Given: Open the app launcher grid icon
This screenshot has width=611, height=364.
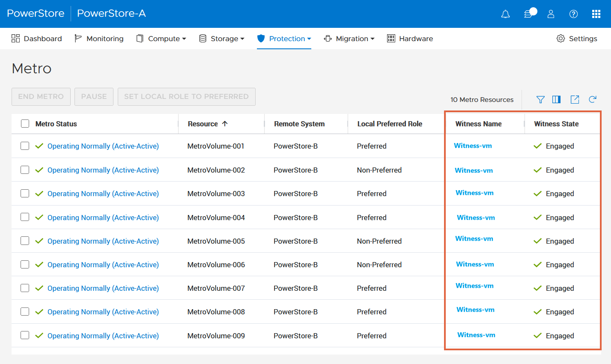Looking at the screenshot, I should pyautogui.click(x=596, y=14).
